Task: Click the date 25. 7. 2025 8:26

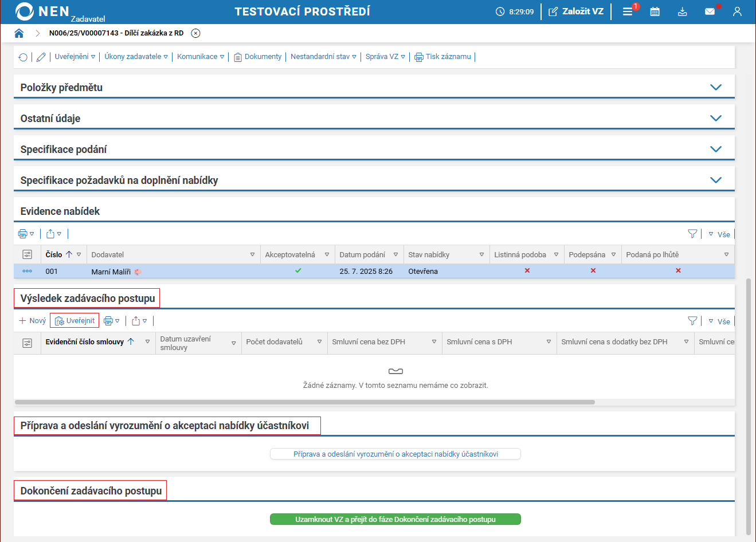Action: pos(366,272)
